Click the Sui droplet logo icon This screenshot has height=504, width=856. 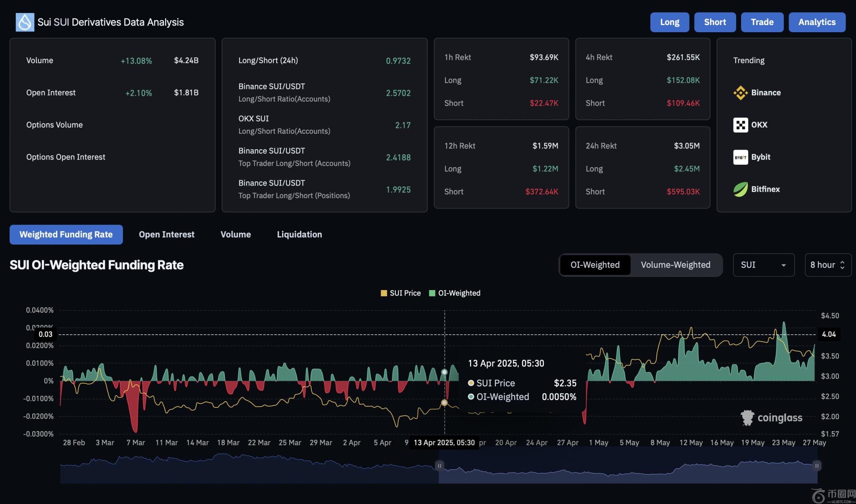coord(25,22)
